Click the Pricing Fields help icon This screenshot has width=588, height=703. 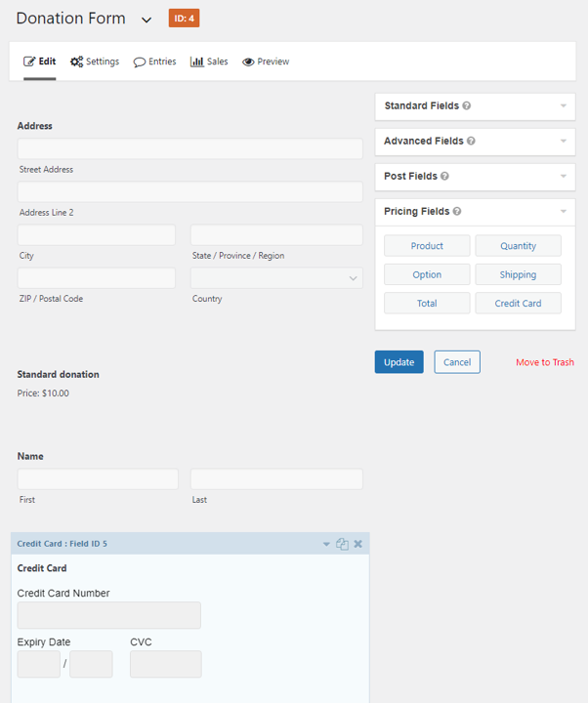click(457, 211)
